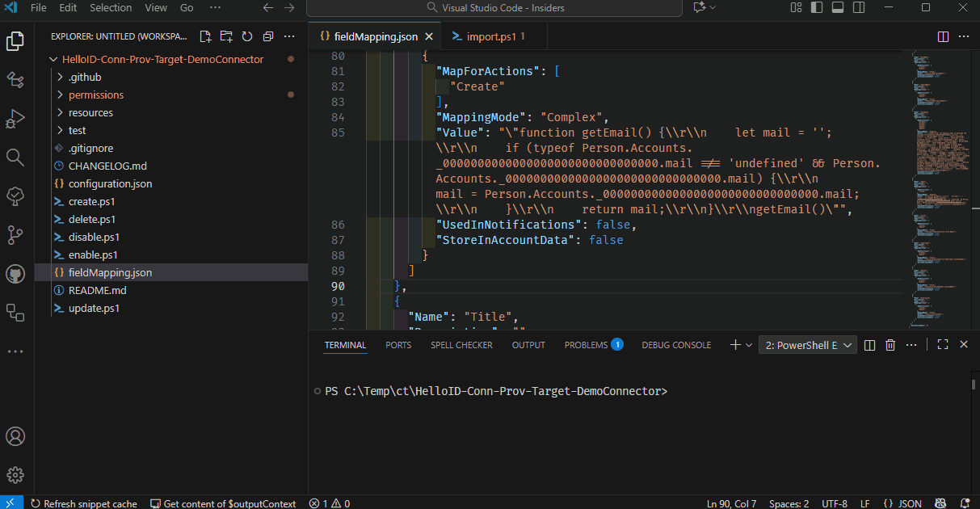Switch to the import.ps1 editor tab
Screen dimensions: 980x509
pos(495,36)
